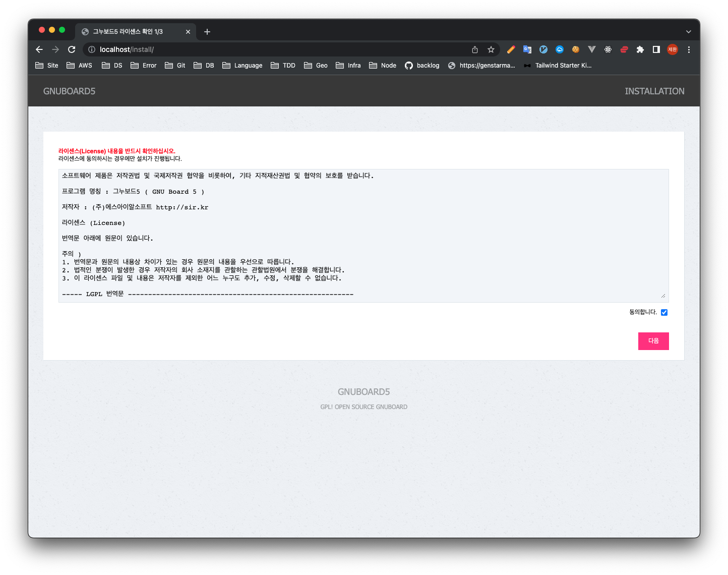Open the AWS bookmarks folder

[x=80, y=66]
